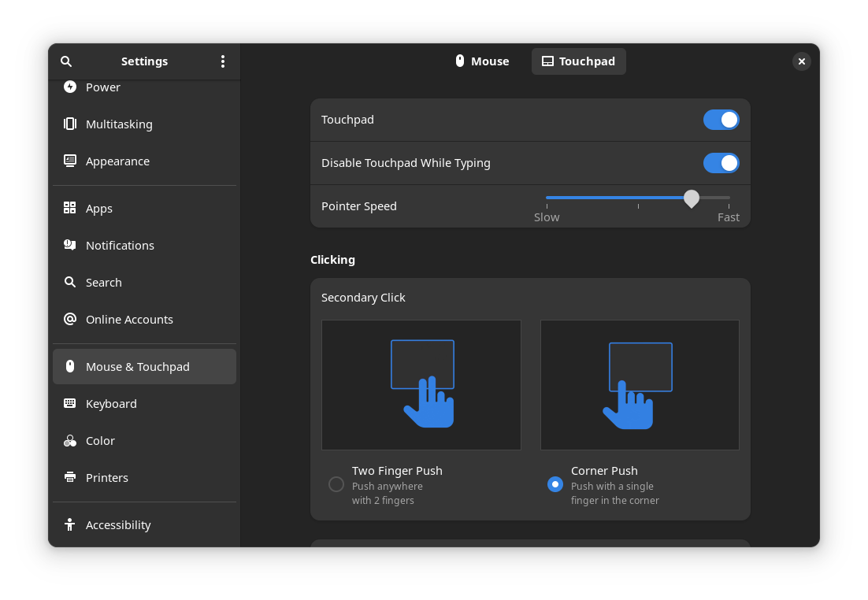Click the Power lightning icon in sidebar
This screenshot has width=868, height=600.
tap(70, 87)
